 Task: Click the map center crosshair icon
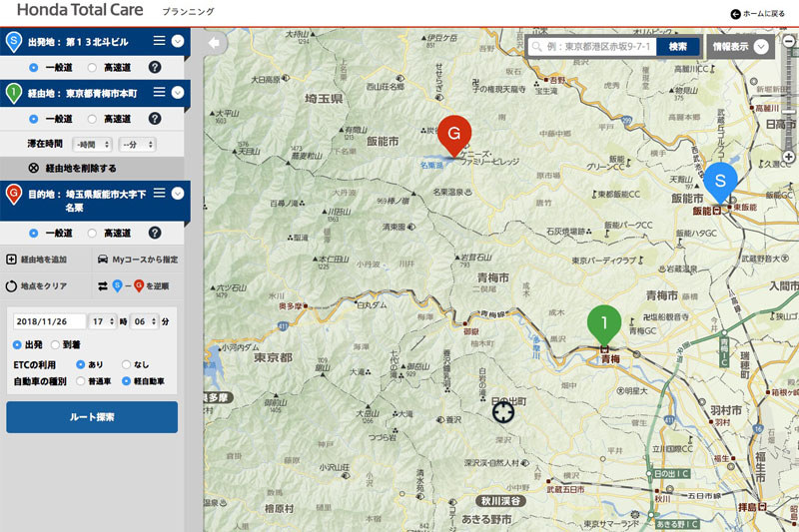(503, 412)
